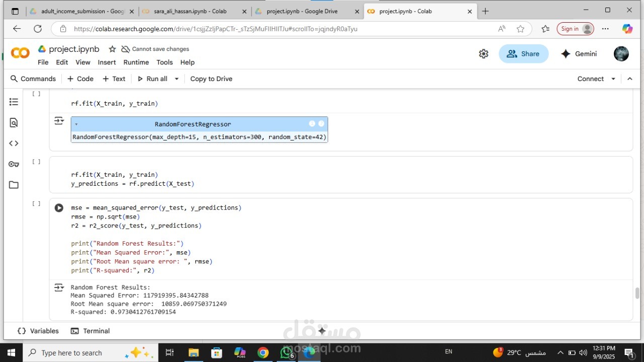
Task: Click Copy to Drive
Action: coord(211,79)
